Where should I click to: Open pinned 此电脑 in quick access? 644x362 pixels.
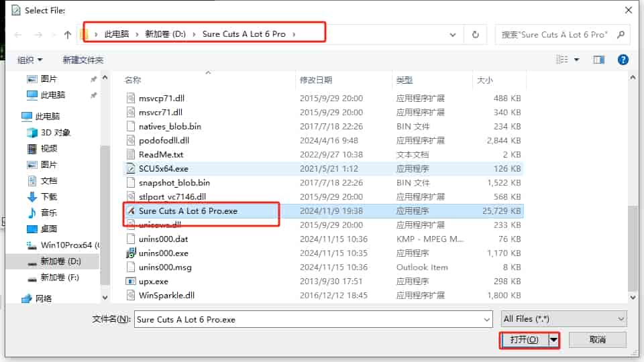coord(52,95)
